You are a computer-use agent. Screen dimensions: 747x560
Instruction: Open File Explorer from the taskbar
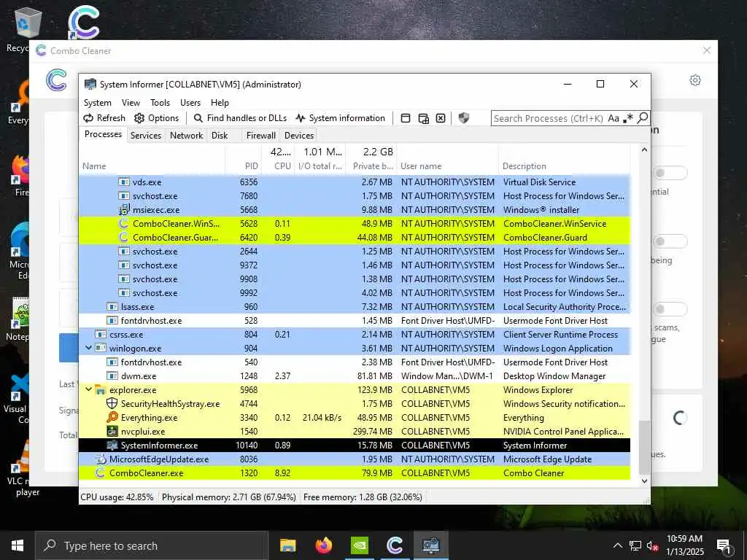coord(287,545)
